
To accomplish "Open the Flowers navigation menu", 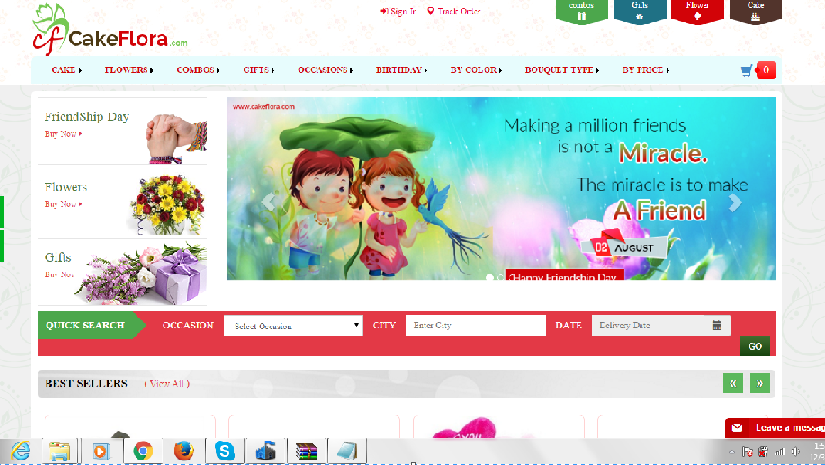I will pos(129,70).
